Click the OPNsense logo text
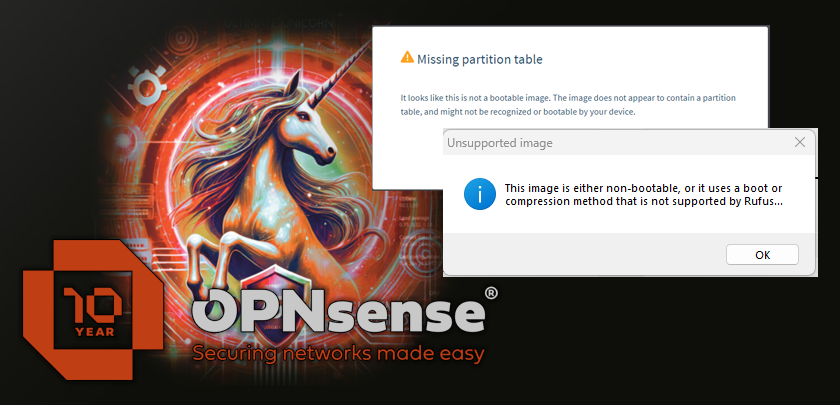The height and width of the screenshot is (405, 840). [339, 315]
